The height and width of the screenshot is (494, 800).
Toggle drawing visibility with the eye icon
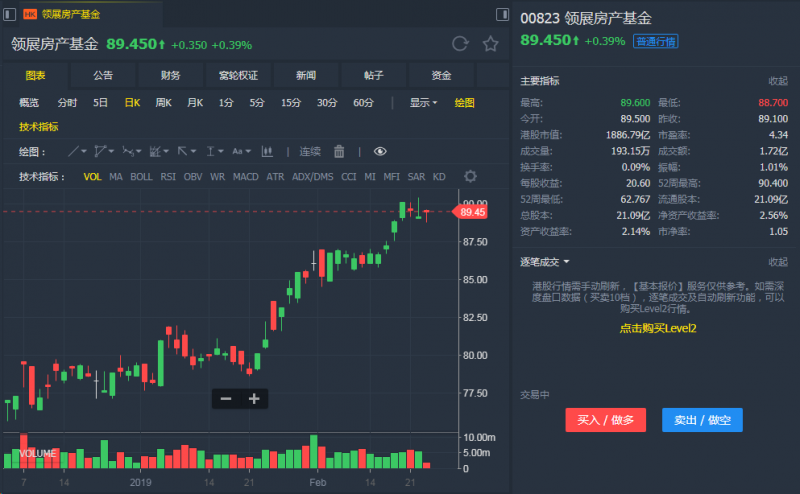pos(380,151)
